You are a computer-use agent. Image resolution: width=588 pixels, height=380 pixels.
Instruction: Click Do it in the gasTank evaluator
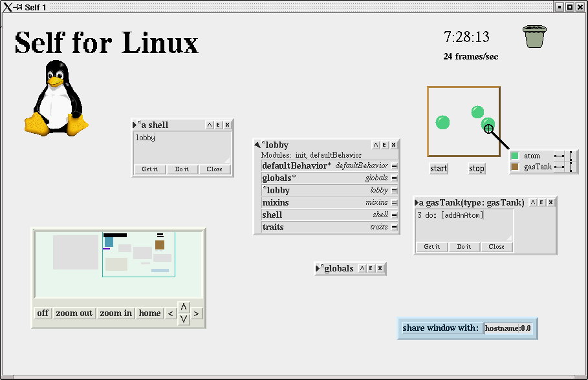tap(464, 247)
